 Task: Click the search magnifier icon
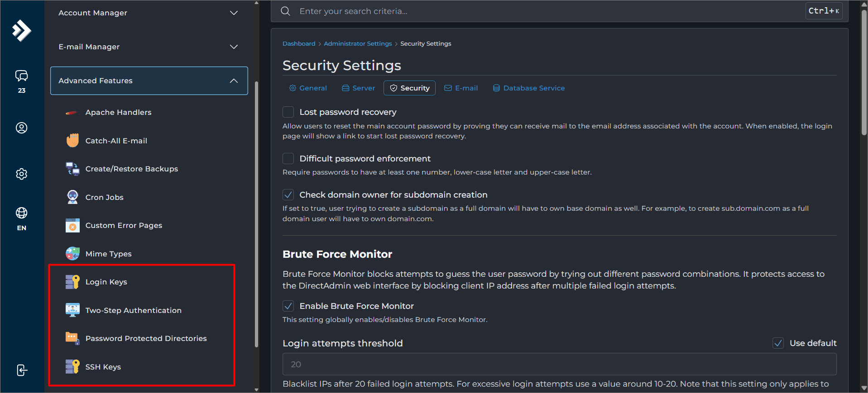(285, 11)
